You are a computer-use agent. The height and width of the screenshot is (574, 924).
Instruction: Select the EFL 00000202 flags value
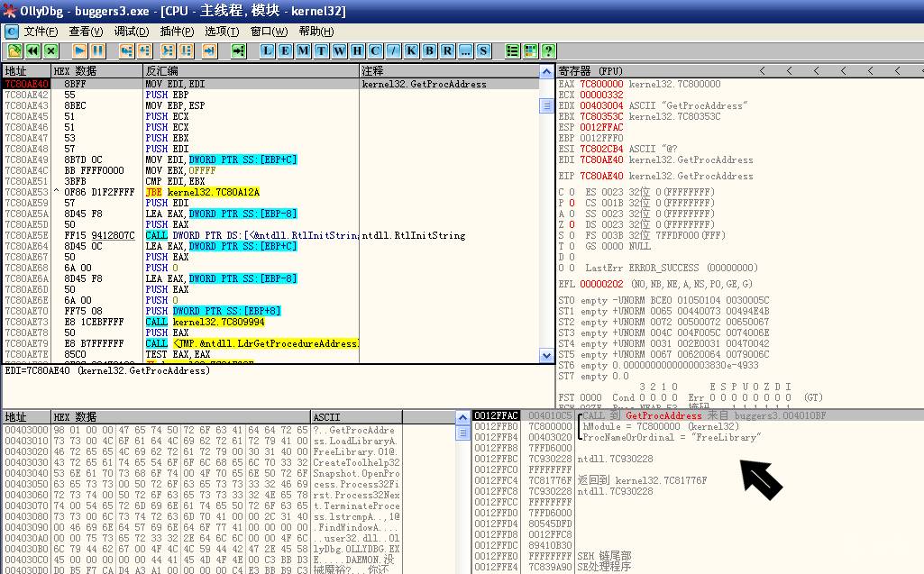coord(601,284)
